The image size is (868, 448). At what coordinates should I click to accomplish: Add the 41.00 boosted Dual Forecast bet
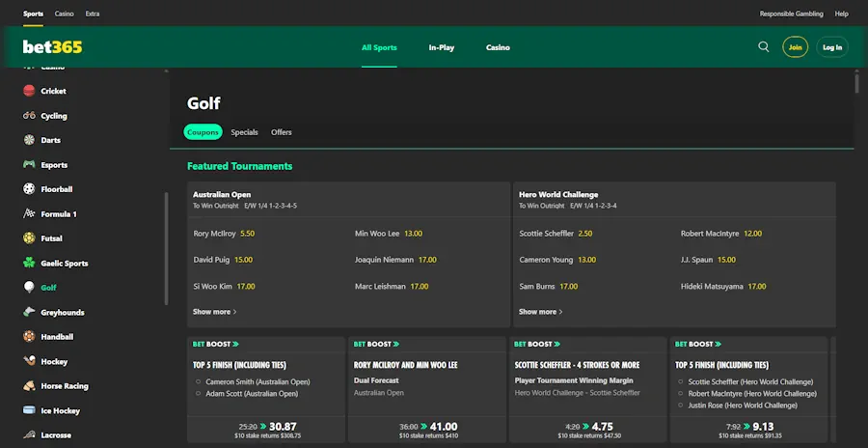tap(427, 430)
